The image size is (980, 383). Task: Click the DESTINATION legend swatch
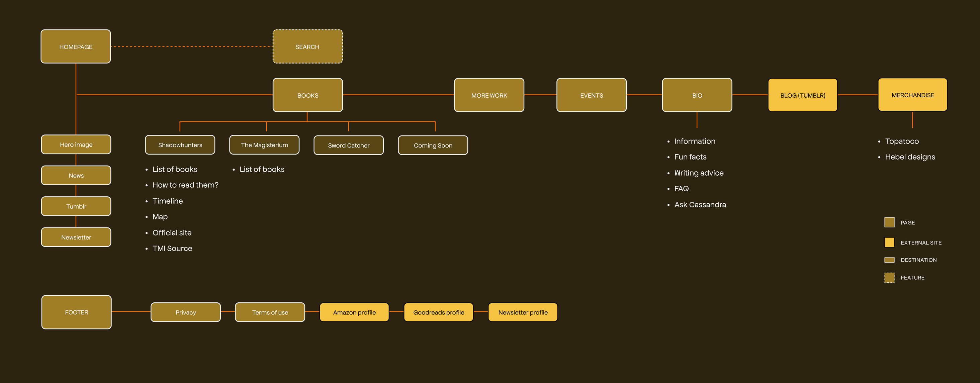point(889,260)
